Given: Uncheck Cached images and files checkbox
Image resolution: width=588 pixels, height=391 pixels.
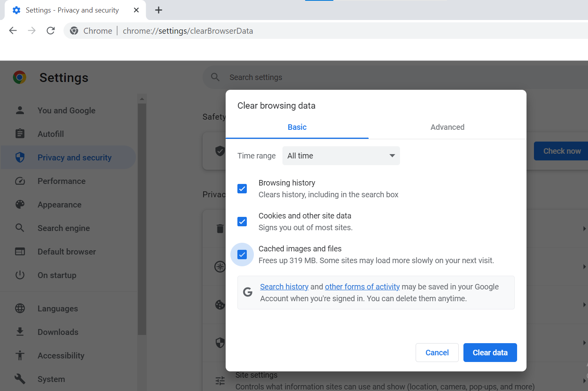Looking at the screenshot, I should pyautogui.click(x=242, y=255).
